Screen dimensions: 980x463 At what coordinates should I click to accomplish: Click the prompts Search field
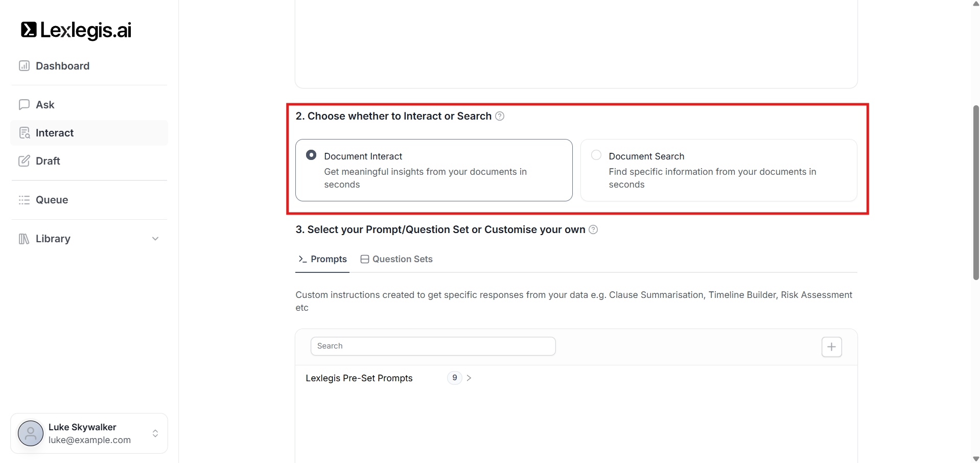tap(433, 346)
